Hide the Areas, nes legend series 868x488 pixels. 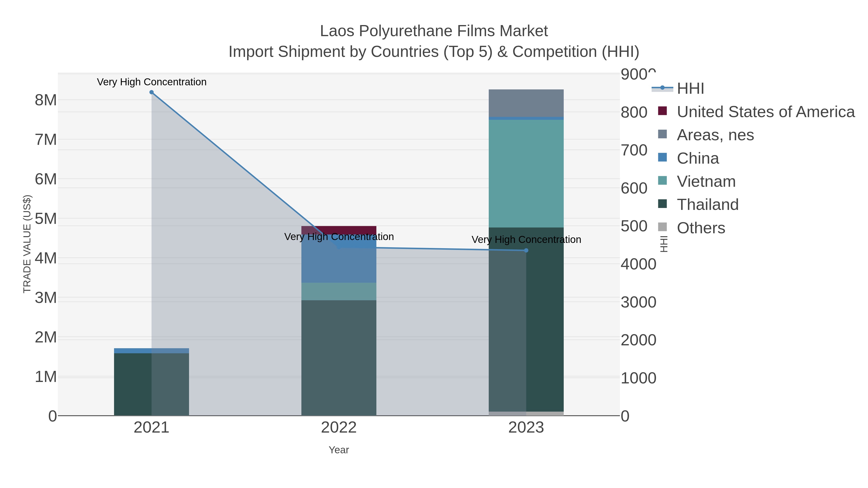click(705, 135)
